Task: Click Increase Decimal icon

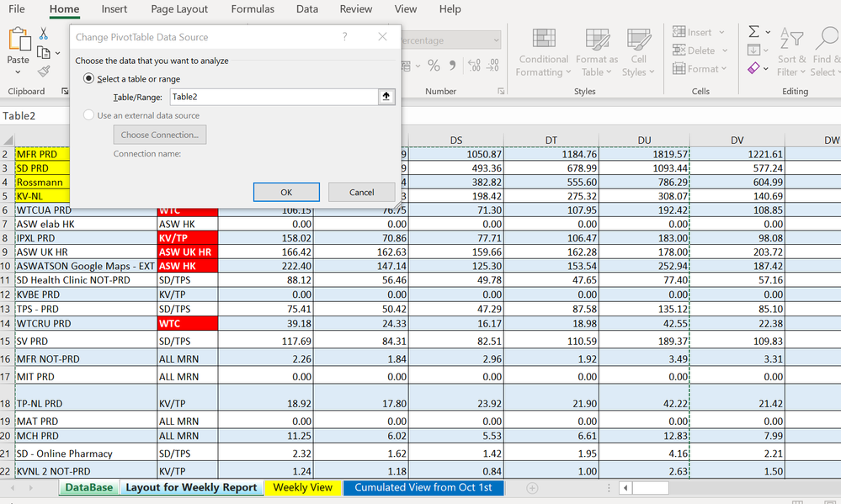Action: point(474,66)
